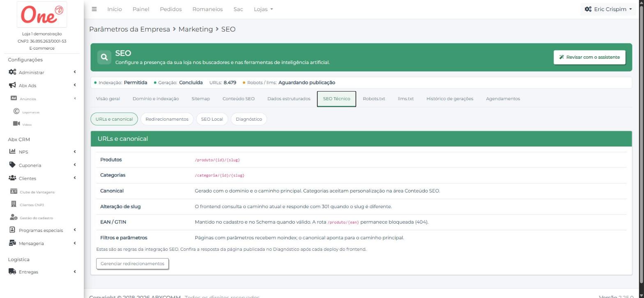Click Revisar com o assistente button
The image size is (644, 298).
(589, 57)
